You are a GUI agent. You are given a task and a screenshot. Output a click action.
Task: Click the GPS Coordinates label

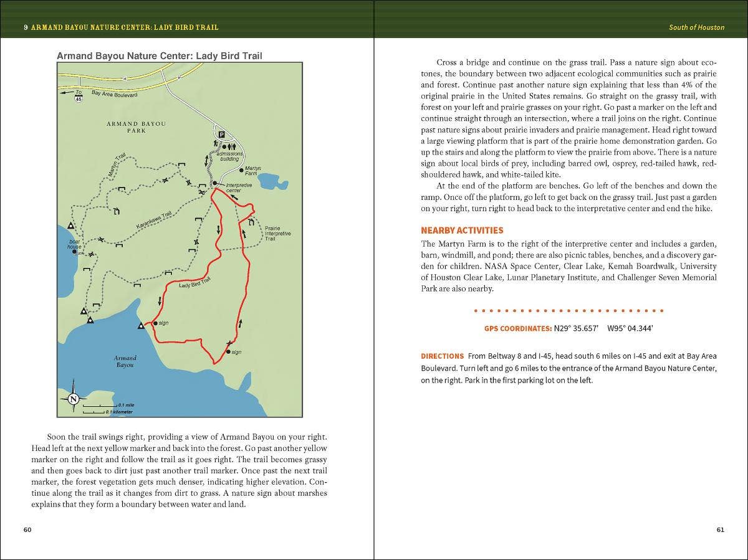[517, 328]
